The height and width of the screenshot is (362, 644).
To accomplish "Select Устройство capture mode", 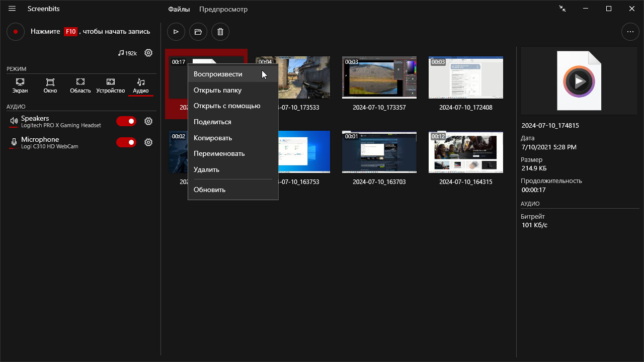I will (110, 85).
